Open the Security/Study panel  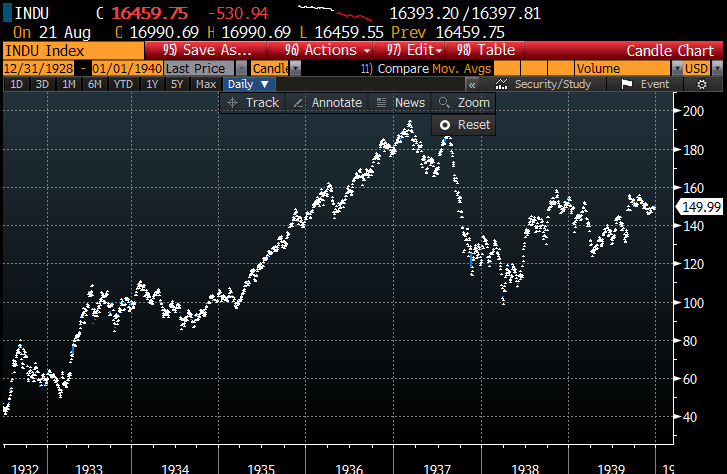(x=547, y=85)
